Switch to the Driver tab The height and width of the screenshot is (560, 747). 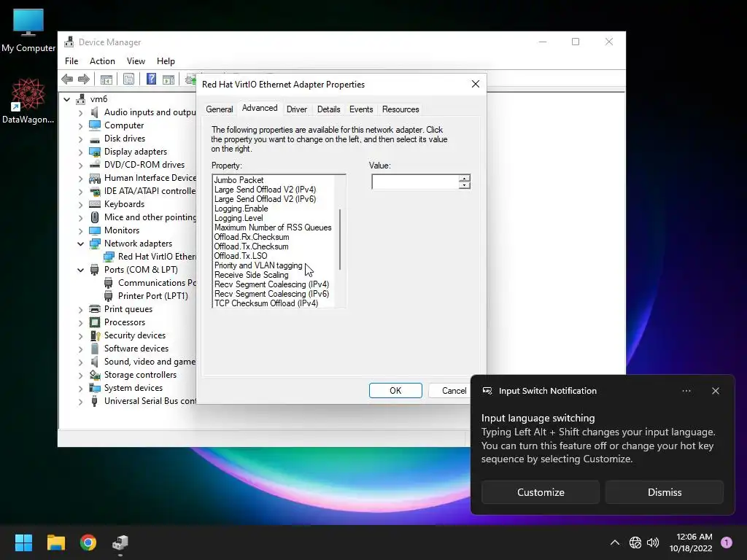click(x=297, y=109)
